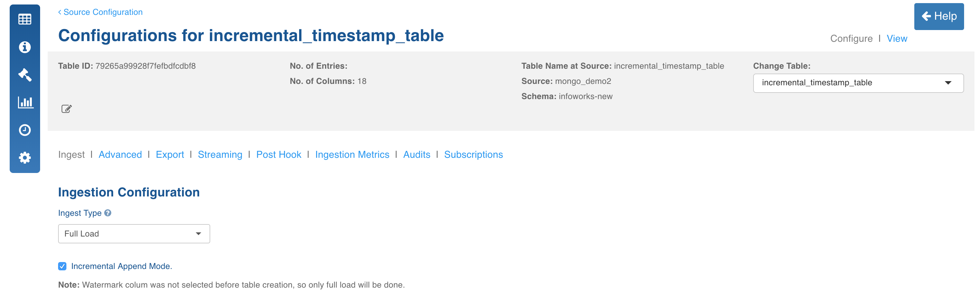
Task: Open the settings gear sidebar icon
Action: 25,158
